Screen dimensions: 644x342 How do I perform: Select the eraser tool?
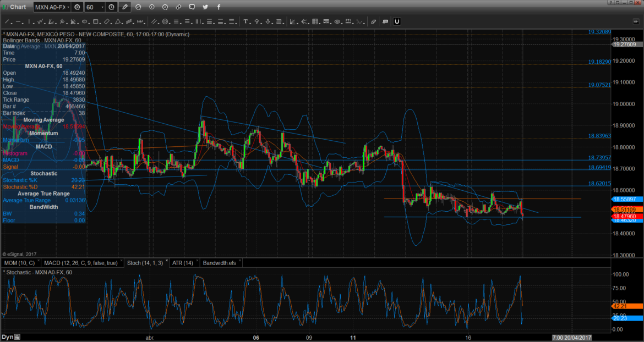373,21
